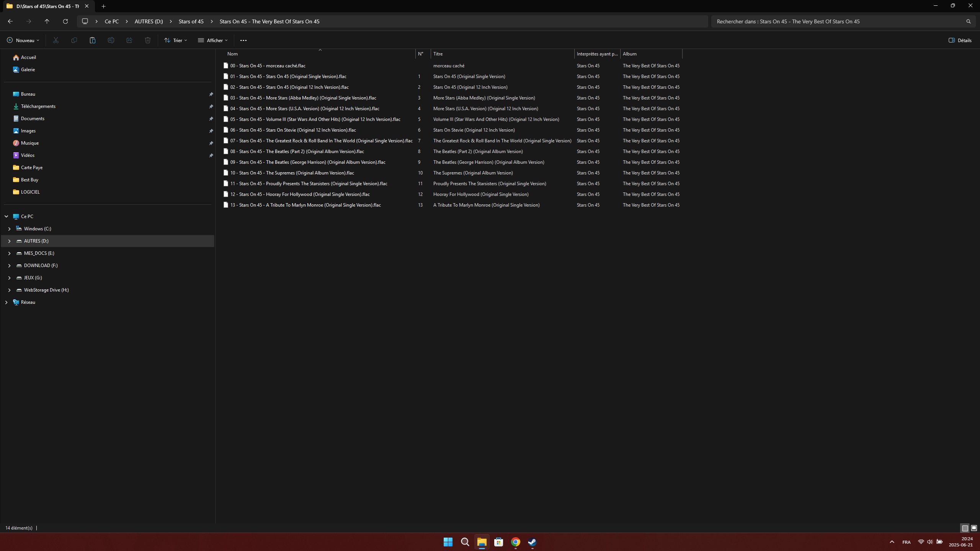
Task: Open the clock and date flyout
Action: [961, 542]
